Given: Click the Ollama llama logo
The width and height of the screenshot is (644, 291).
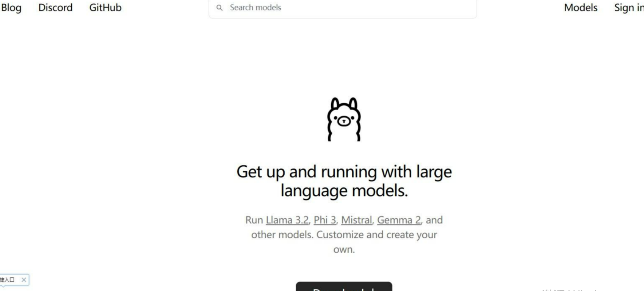Looking at the screenshot, I should click(344, 119).
